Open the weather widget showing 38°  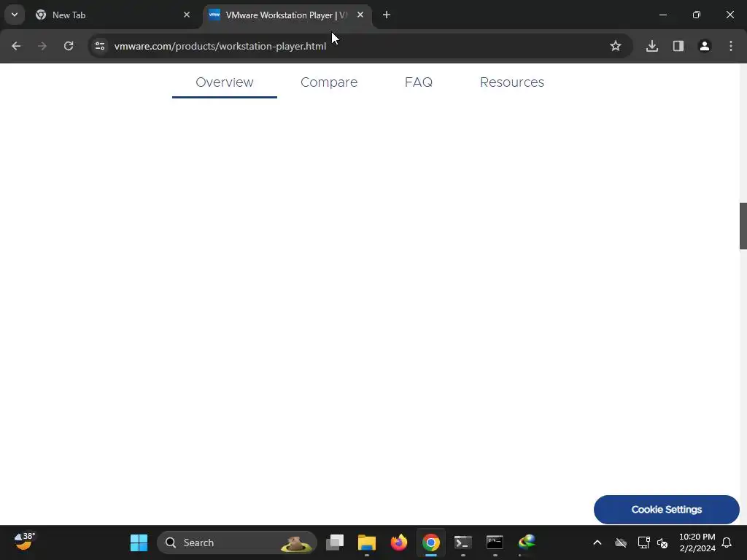pos(24,542)
